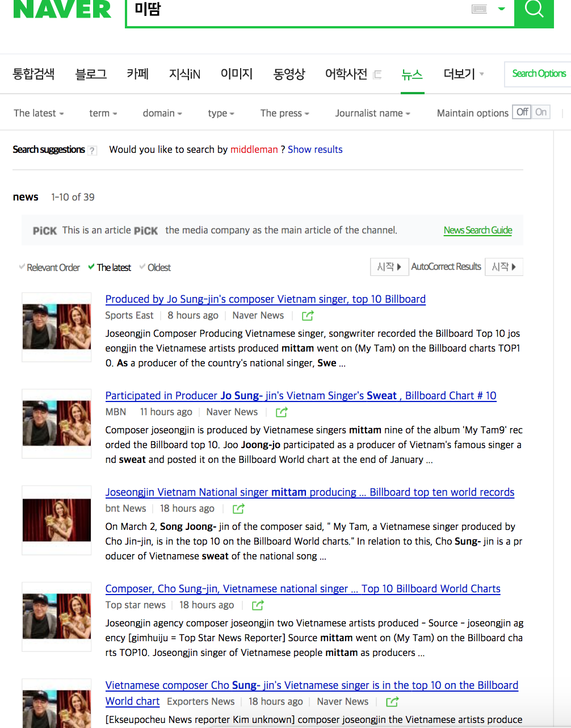Viewport: 571px width, 728px height.
Task: Switch to the 이미지 tab
Action: [237, 74]
